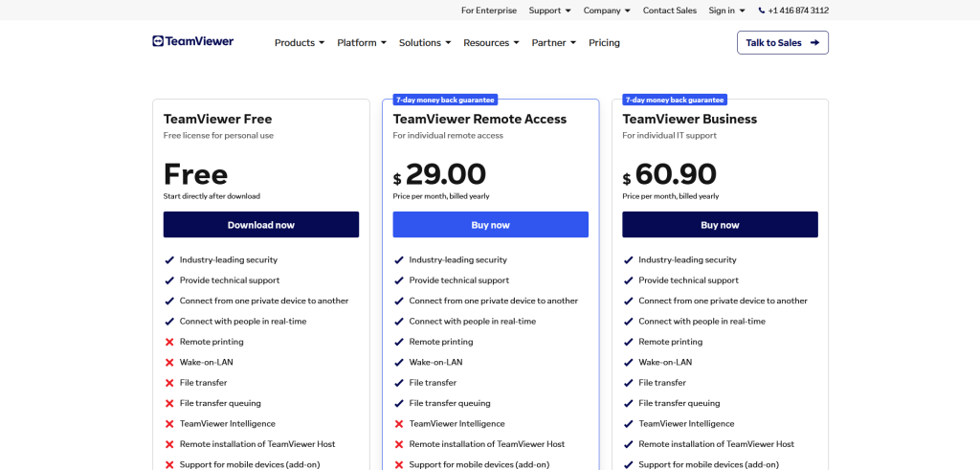Click Buy now under TeamViewer Business
Image resolution: width=980 pixels, height=470 pixels.
point(720,224)
